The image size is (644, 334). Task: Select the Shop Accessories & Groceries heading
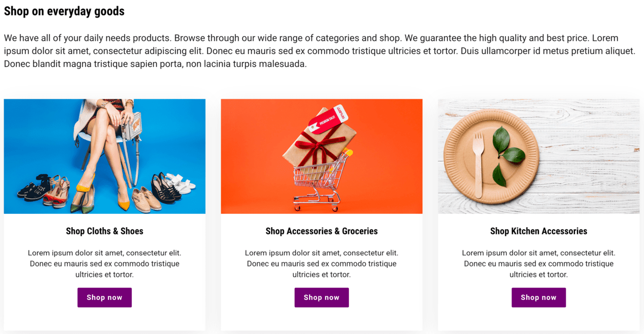click(x=321, y=231)
